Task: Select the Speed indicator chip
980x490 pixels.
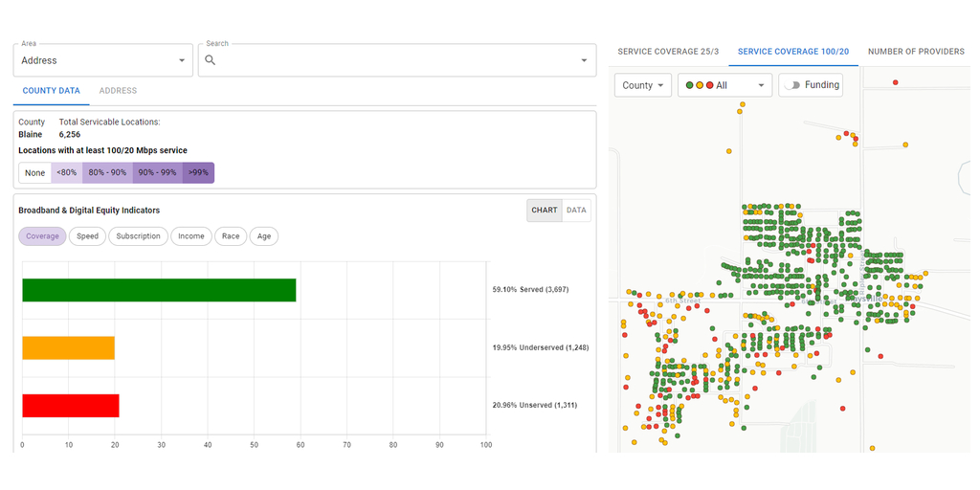Action: [87, 236]
